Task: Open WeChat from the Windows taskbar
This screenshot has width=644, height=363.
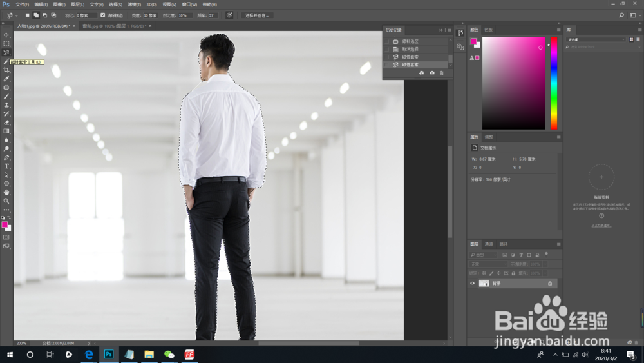Action: tap(169, 355)
